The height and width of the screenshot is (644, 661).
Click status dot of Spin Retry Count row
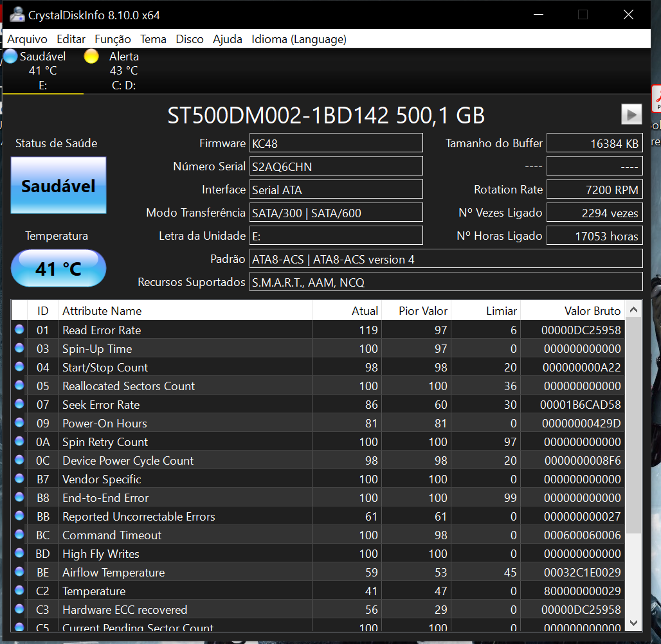(x=19, y=441)
